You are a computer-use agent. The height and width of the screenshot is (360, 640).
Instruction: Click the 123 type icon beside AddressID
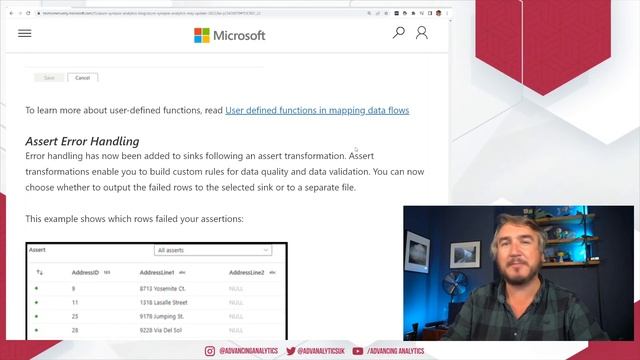coord(107,272)
